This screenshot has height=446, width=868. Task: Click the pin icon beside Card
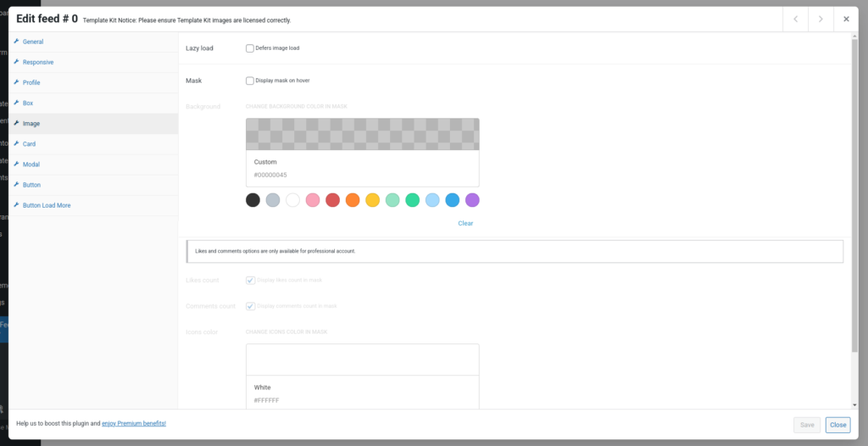(x=15, y=144)
